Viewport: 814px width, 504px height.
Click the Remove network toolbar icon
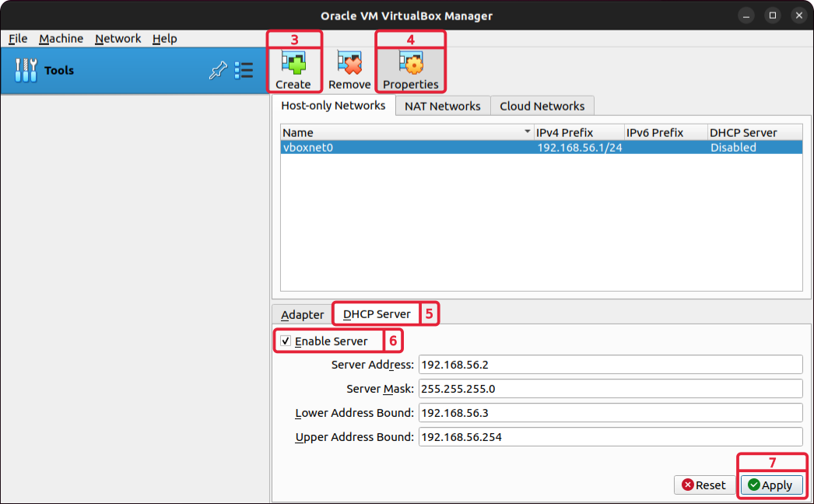pyautogui.click(x=349, y=69)
